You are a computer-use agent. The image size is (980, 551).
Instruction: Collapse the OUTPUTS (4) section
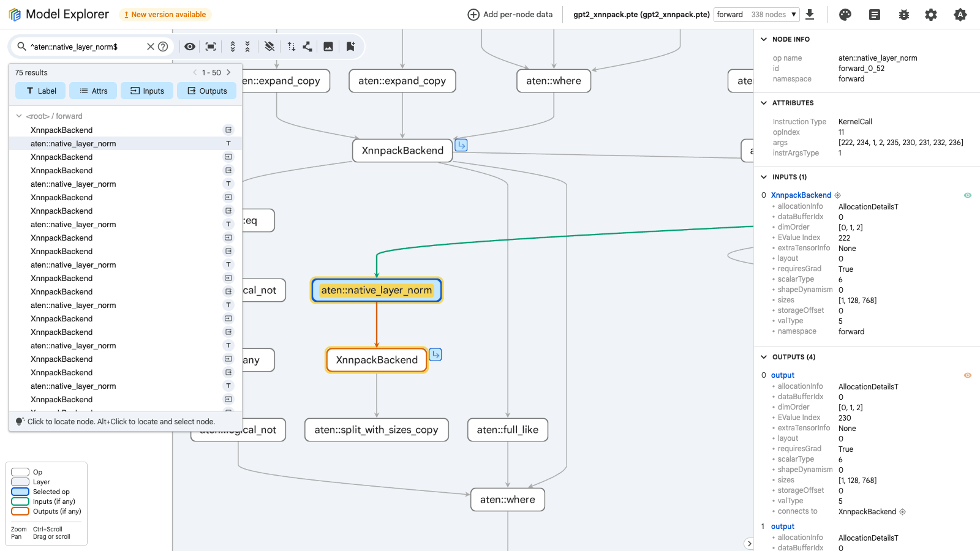pos(764,357)
